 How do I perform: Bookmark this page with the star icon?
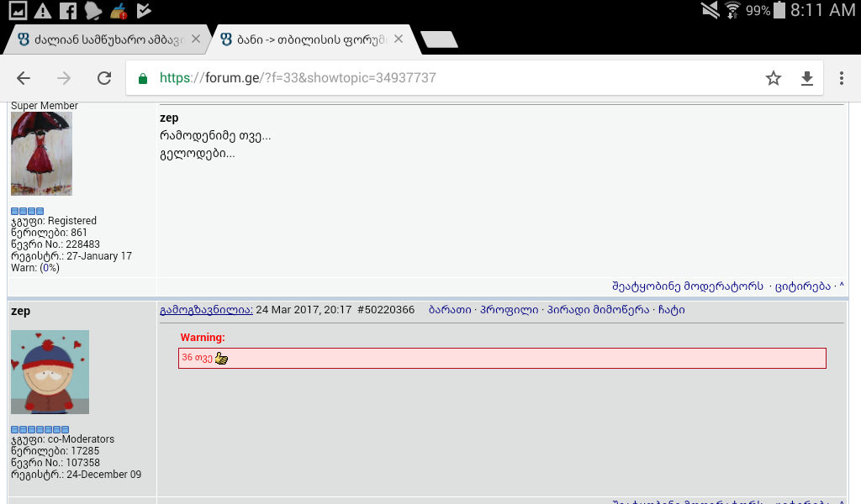pyautogui.click(x=774, y=78)
